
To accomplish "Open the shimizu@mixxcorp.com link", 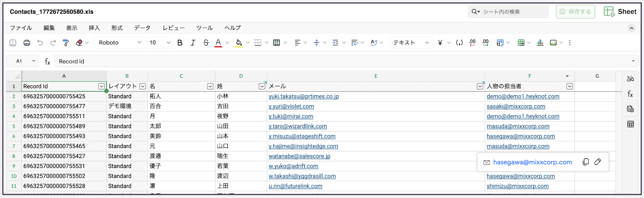I will click(x=517, y=186).
